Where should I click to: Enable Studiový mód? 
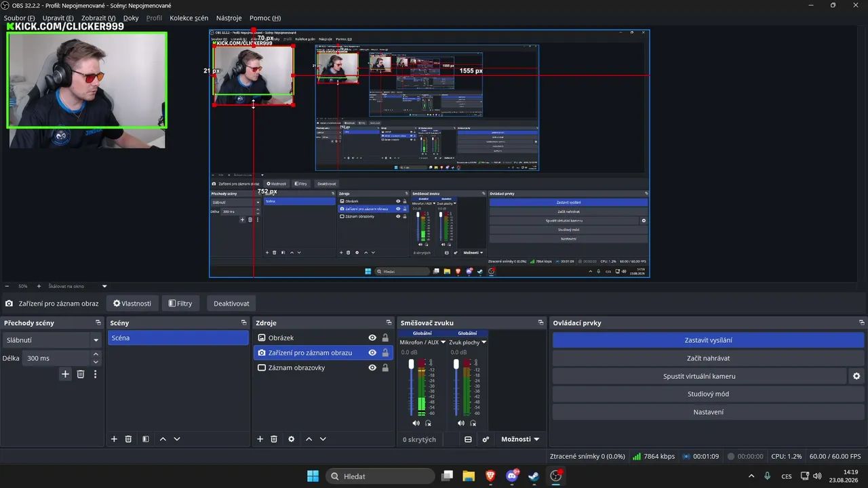tap(708, 394)
